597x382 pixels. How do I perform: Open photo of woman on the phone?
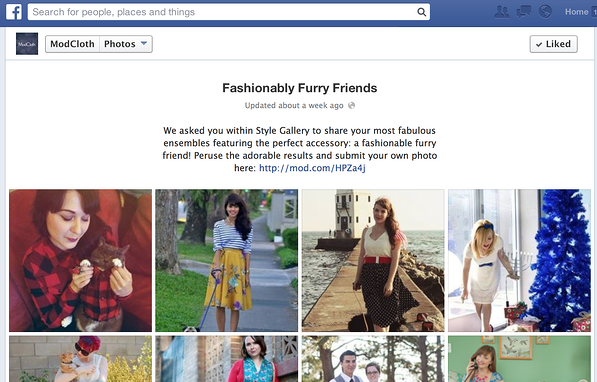pos(519,359)
